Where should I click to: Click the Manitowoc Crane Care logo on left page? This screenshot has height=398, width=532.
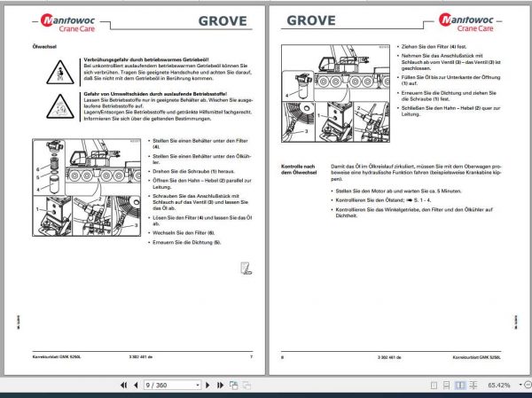click(68, 22)
